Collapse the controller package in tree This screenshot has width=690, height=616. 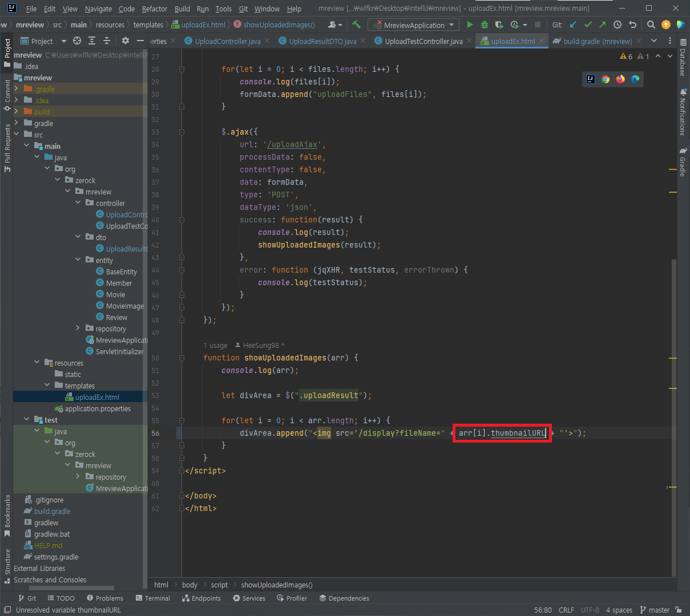click(x=78, y=202)
